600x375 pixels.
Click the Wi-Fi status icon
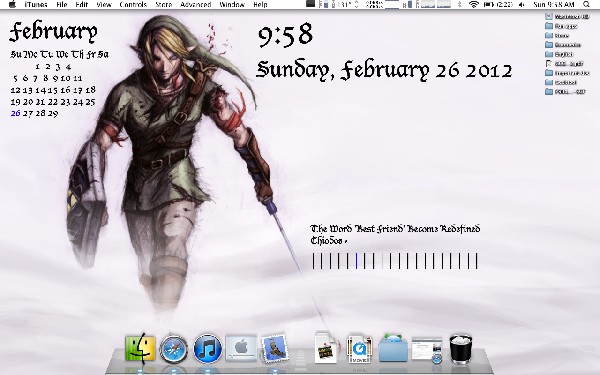pyautogui.click(x=474, y=5)
